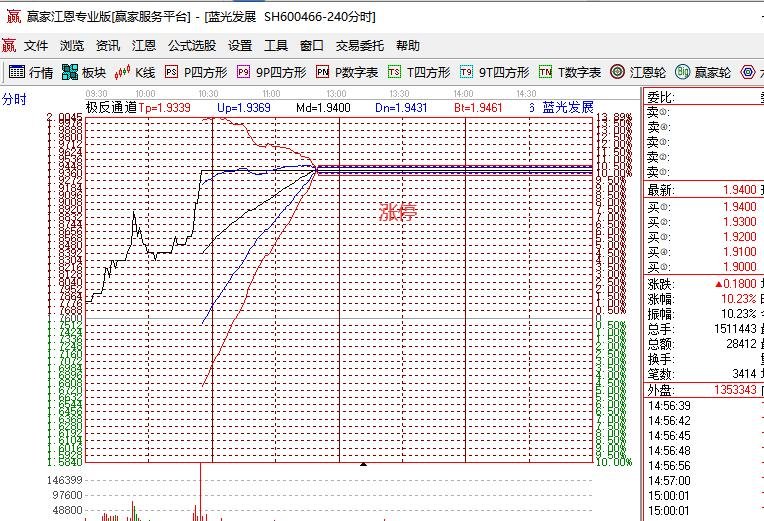Viewport: 764px width, 521px height.
Task: Click the 买② bid price 1.9300
Action: point(740,222)
